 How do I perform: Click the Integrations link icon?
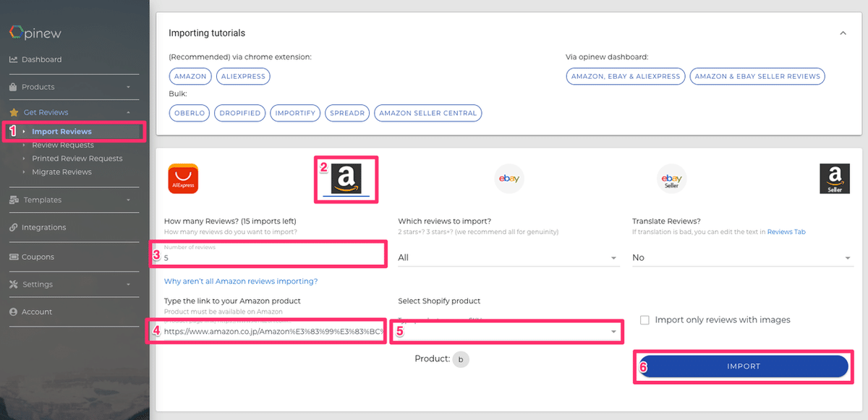13,227
